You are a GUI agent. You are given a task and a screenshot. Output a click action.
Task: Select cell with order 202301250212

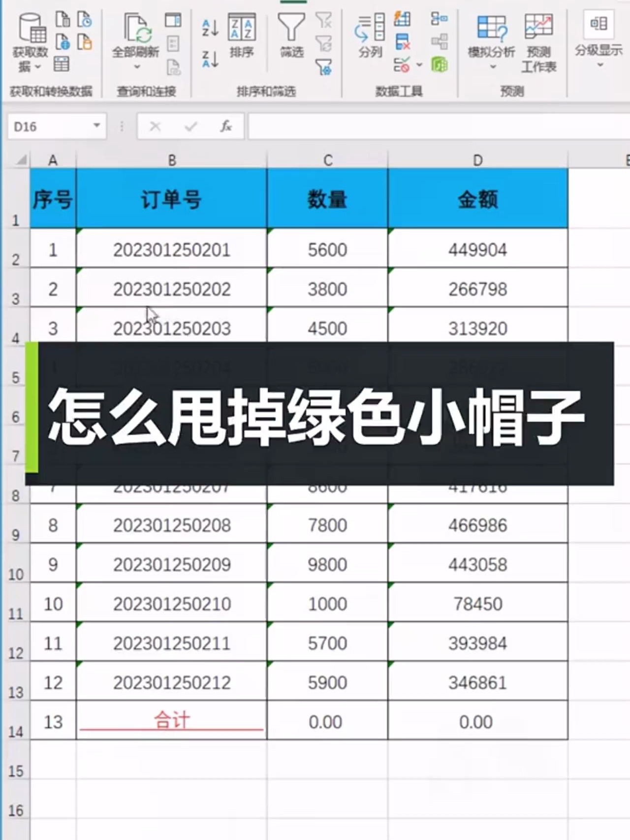(172, 682)
